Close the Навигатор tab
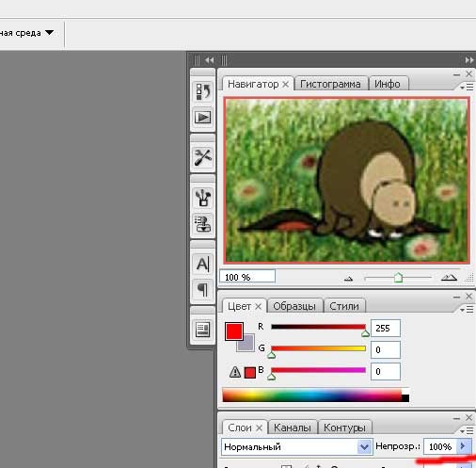The width and height of the screenshot is (476, 468). point(285,84)
